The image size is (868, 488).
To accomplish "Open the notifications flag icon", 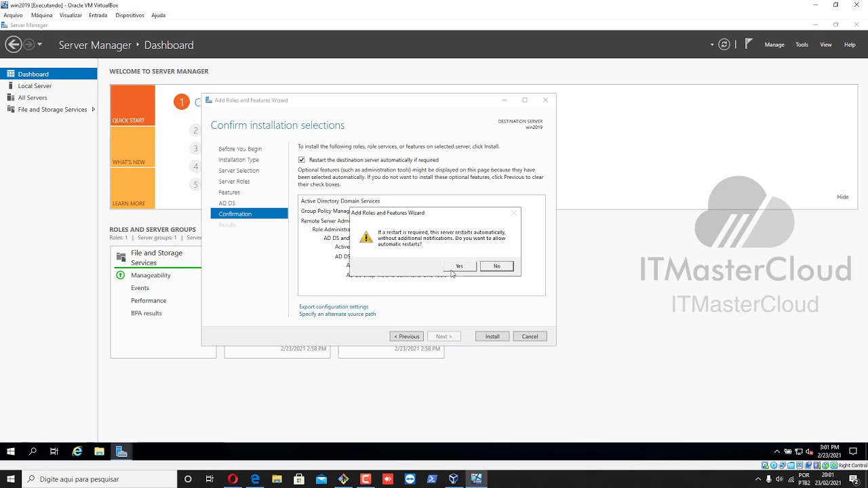I will click(749, 44).
